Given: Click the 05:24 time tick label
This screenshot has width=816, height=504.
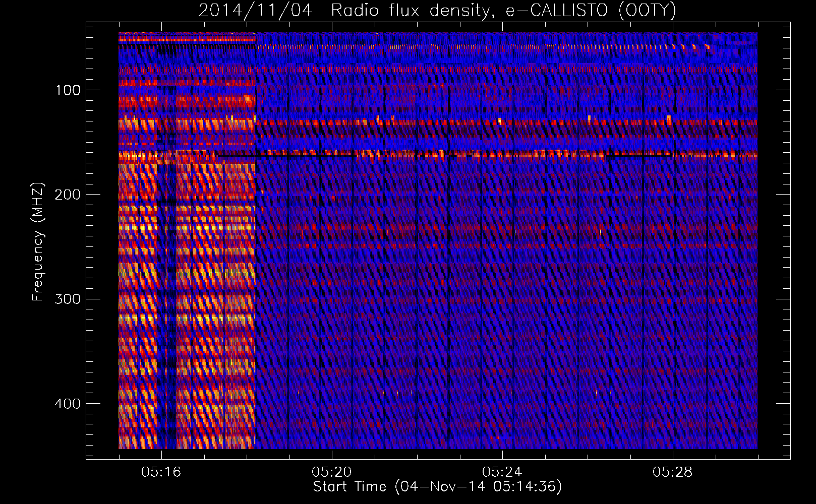Looking at the screenshot, I should [502, 472].
